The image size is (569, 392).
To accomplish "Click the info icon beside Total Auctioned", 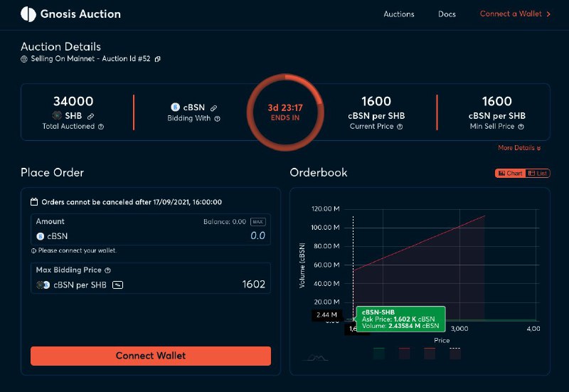I will click(x=101, y=127).
